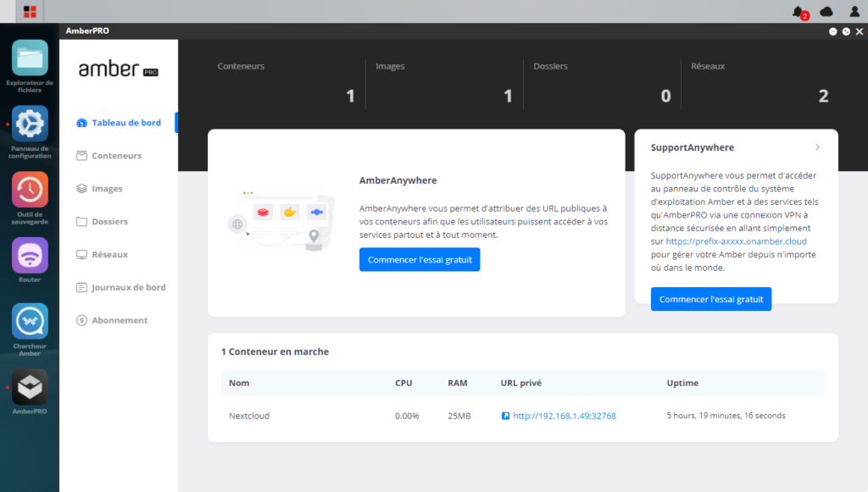Click the red grid icon in the top-left corner
Image resolution: width=868 pixels, height=492 pixels.
(31, 11)
